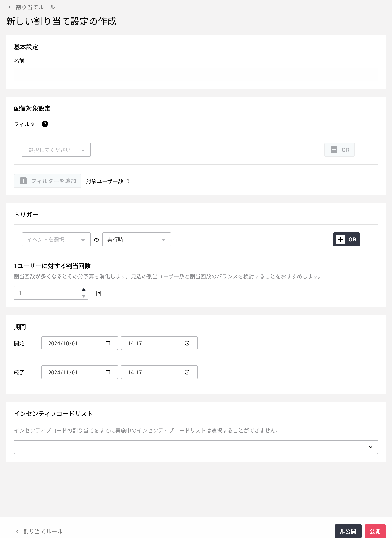
Task: Open the フィルター help question-mark icon
Action: (x=45, y=124)
